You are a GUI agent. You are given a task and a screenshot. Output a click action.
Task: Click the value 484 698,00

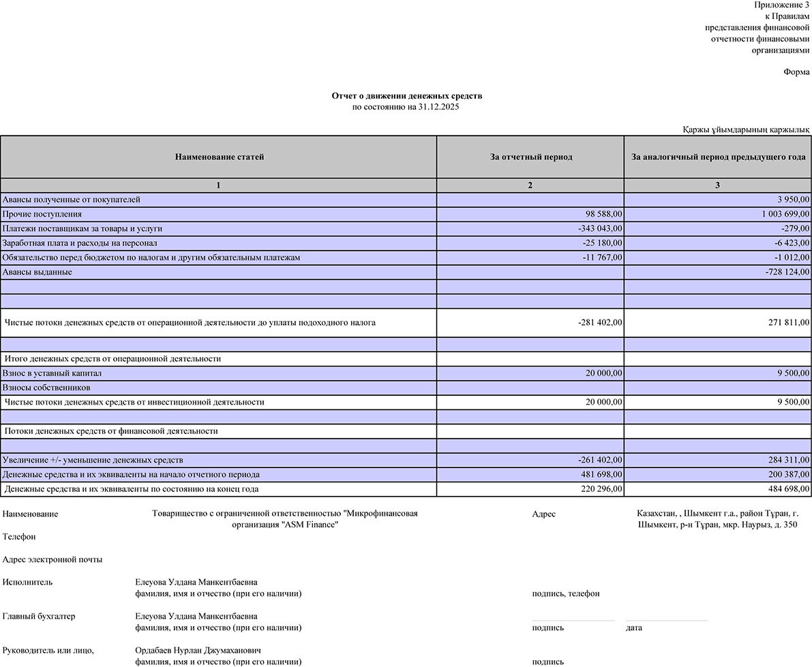point(789,489)
